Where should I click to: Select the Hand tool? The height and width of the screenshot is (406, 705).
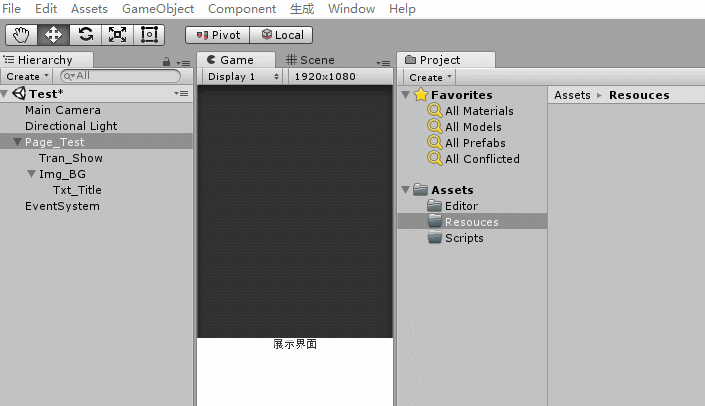point(21,35)
